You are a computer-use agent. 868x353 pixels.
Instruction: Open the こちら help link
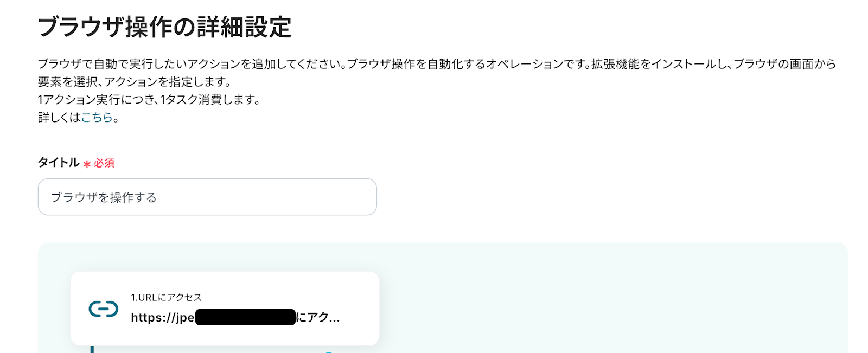pyautogui.click(x=97, y=117)
